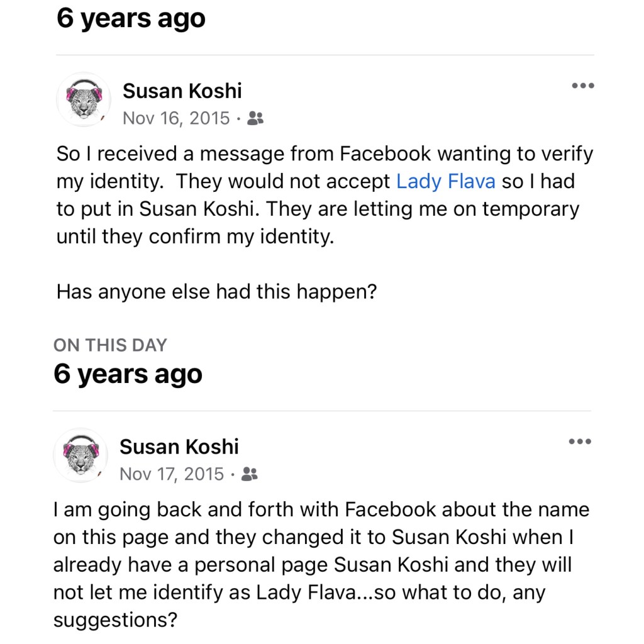Tap the "I am going back and forth" opening line

pyautogui.click(x=321, y=509)
